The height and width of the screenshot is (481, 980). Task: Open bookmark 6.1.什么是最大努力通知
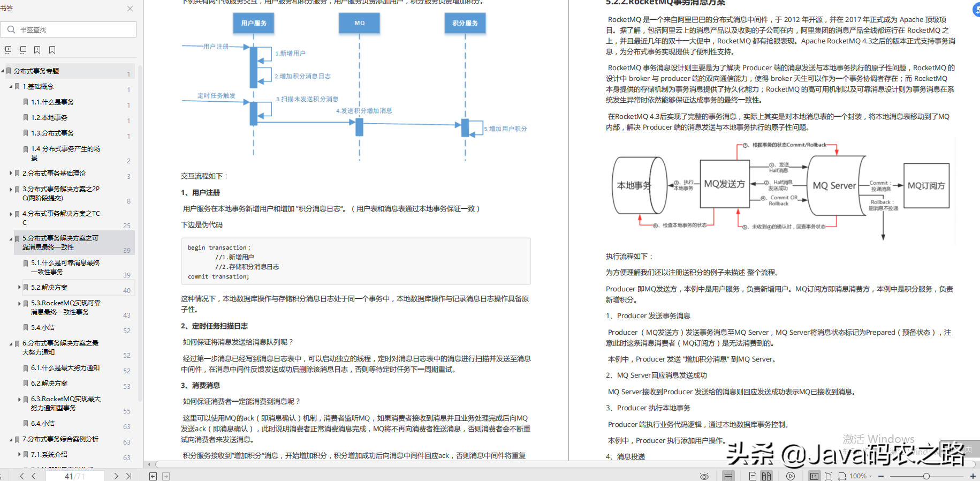click(x=65, y=368)
